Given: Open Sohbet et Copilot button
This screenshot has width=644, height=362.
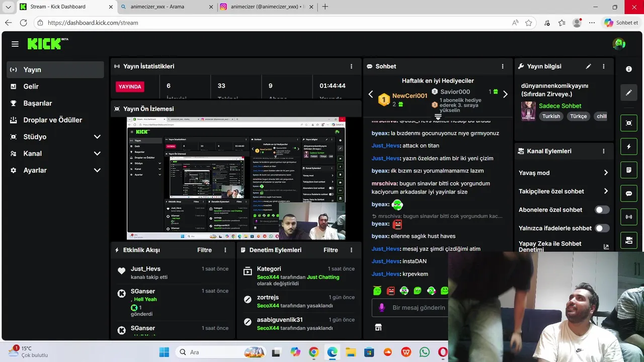Looking at the screenshot, I should (621, 23).
